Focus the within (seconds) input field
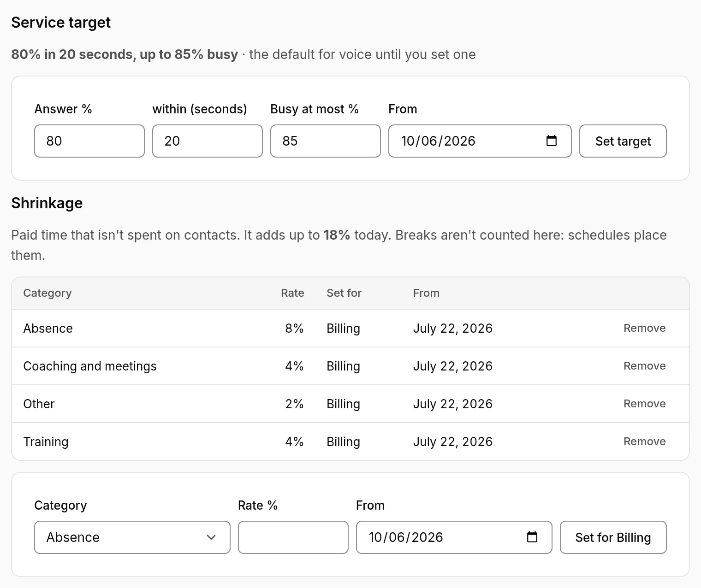The width and height of the screenshot is (701, 588). 208,141
